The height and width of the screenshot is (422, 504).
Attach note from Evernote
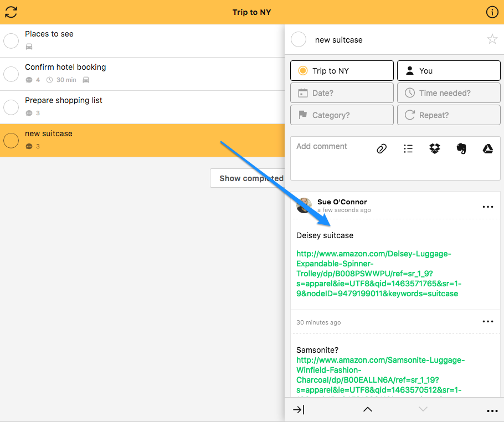(x=461, y=148)
